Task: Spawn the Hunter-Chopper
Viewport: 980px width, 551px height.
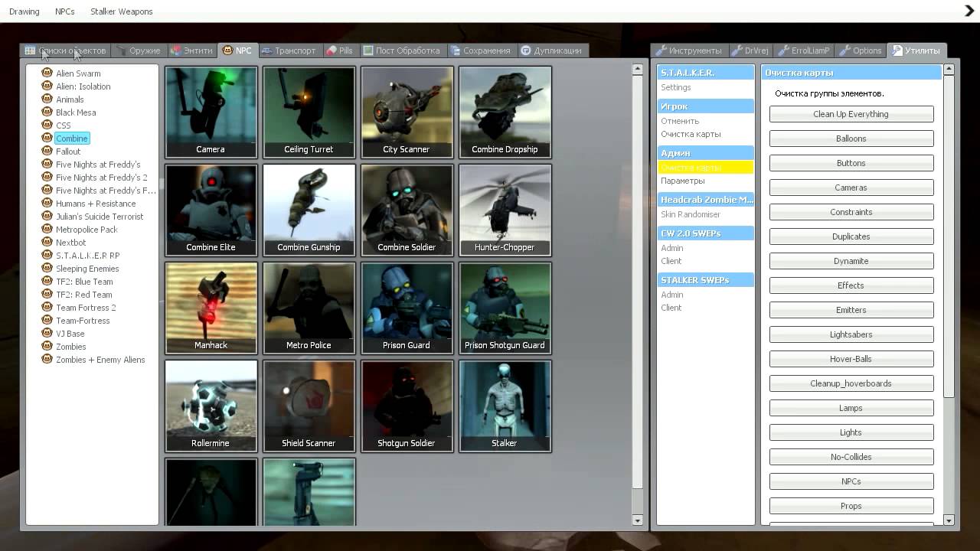Action: click(x=505, y=210)
